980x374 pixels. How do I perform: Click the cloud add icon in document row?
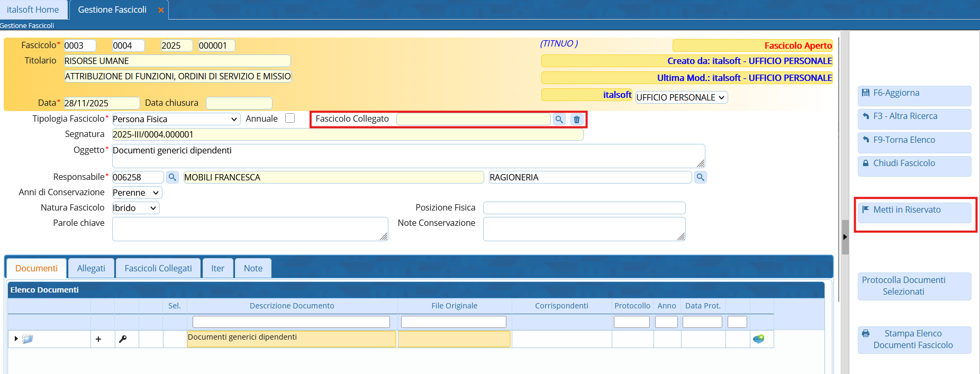(758, 339)
